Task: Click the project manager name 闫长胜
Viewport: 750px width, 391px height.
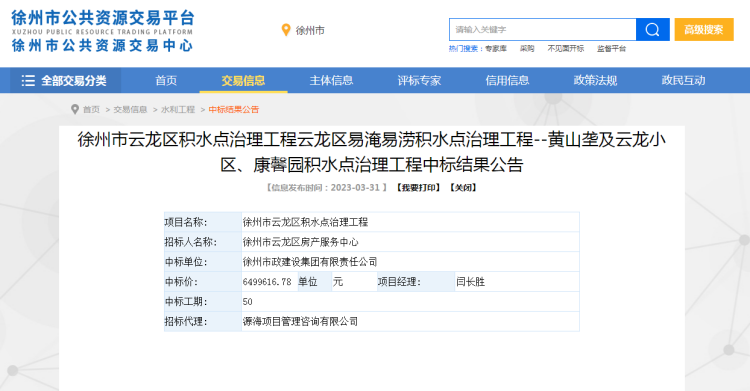Action: [471, 282]
